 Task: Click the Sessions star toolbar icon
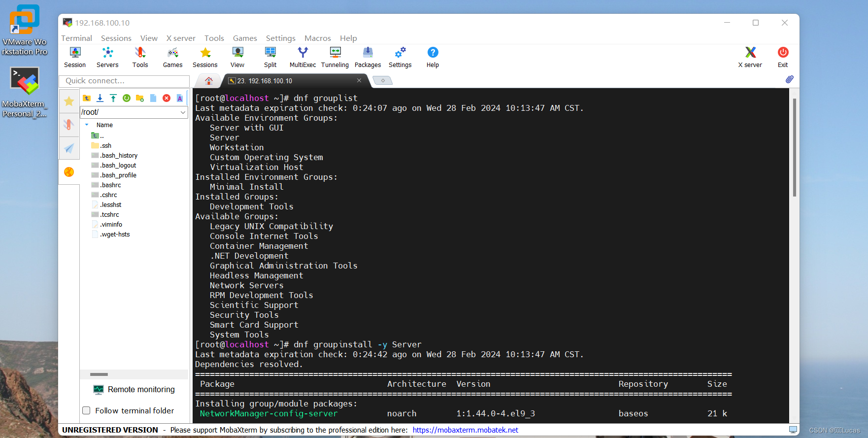(205, 57)
